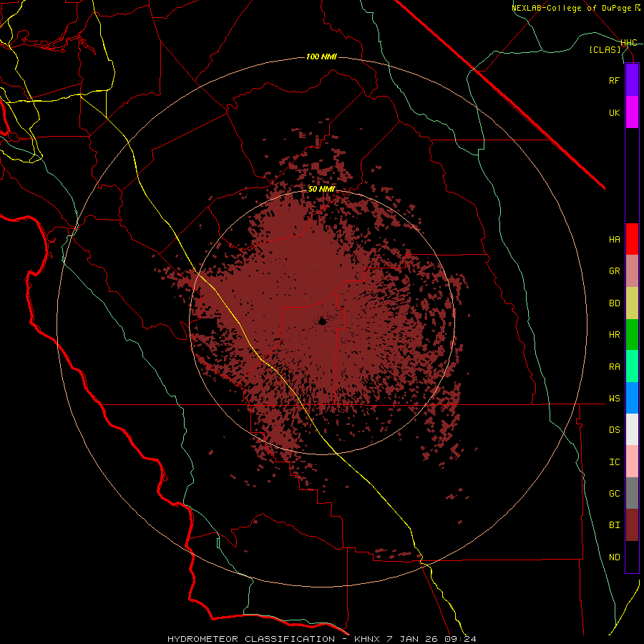Screen dimensions: 644x644
Task: Select the BD yellow legend swatch
Action: (x=632, y=303)
